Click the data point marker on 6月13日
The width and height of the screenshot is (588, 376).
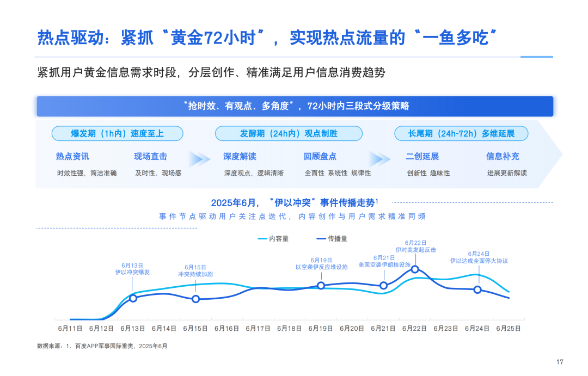pos(132,298)
